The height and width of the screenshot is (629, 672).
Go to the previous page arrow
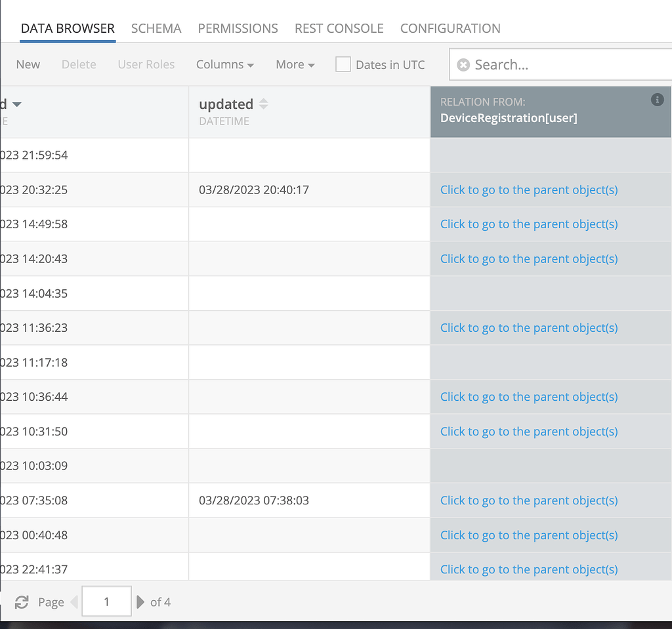coord(74,602)
